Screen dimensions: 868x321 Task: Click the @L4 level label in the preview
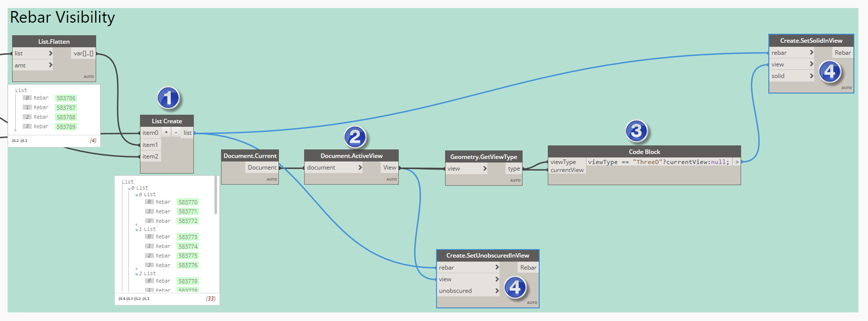click(x=122, y=299)
